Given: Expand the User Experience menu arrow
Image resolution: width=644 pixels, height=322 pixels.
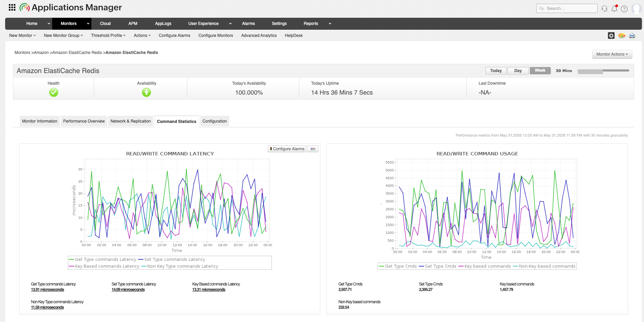Looking at the screenshot, I should (230, 24).
